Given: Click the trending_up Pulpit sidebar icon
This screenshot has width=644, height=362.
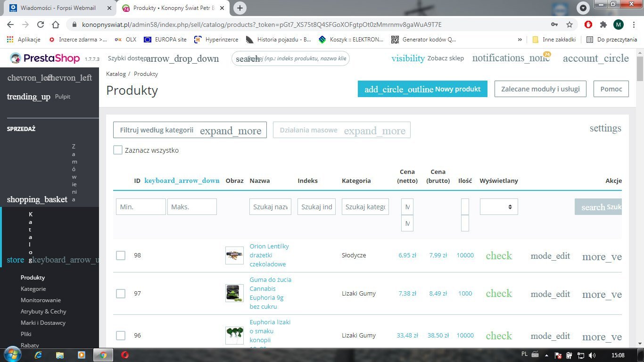Looking at the screenshot, I should coord(28,97).
